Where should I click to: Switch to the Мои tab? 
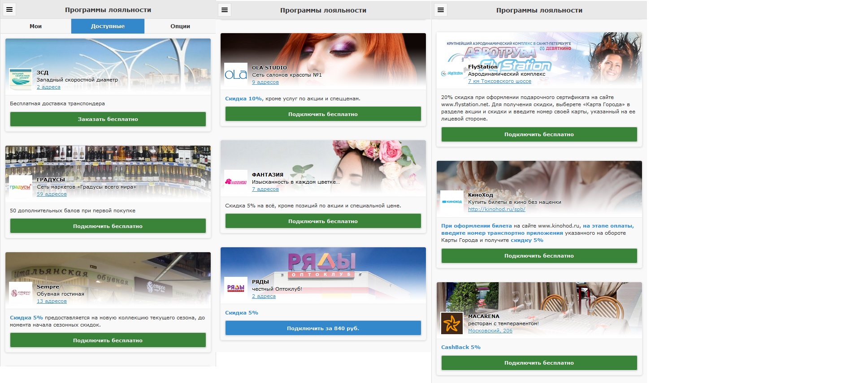click(x=35, y=26)
